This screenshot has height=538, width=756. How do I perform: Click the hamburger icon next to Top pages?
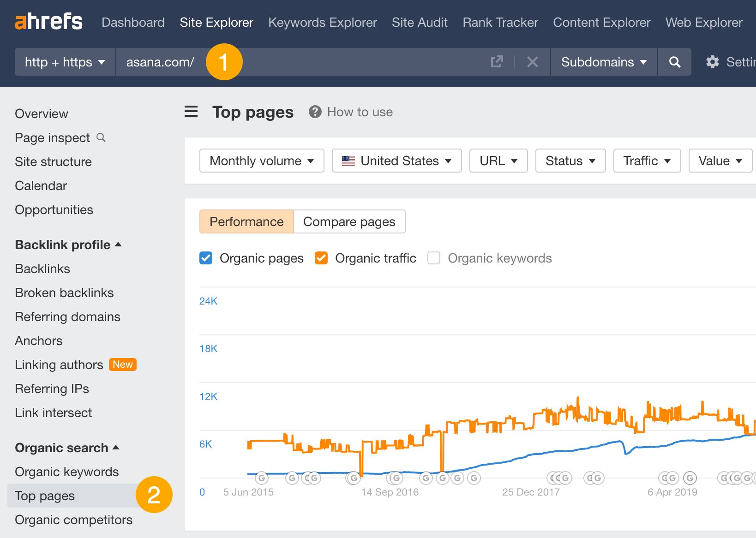191,112
